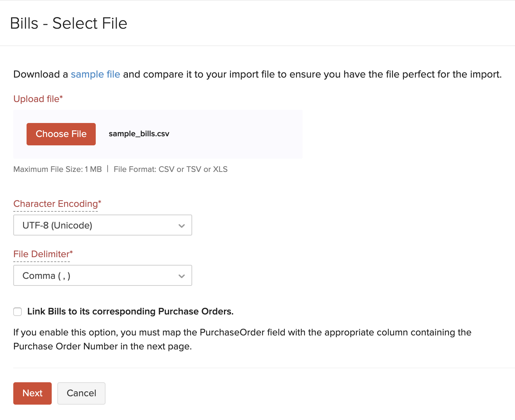Download the sample file
The image size is (515, 420).
95,74
